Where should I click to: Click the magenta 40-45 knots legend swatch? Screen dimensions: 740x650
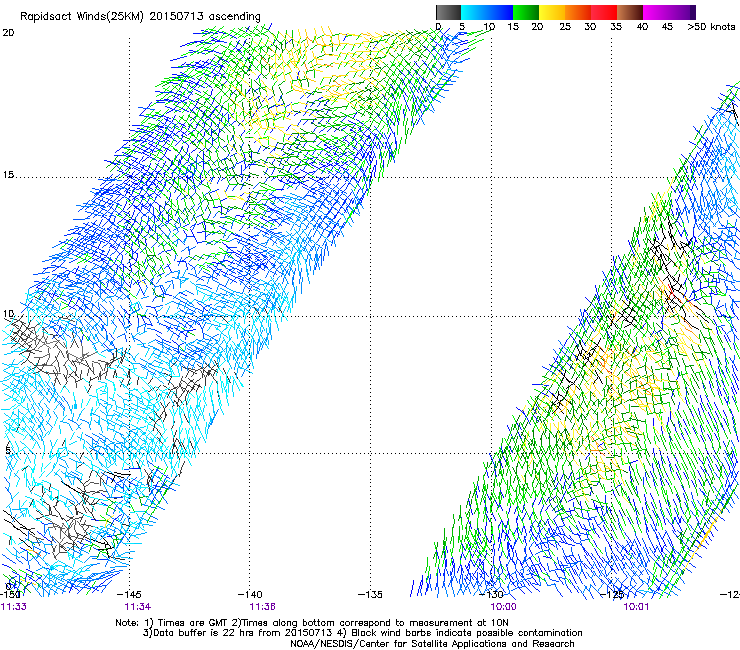coord(656,12)
